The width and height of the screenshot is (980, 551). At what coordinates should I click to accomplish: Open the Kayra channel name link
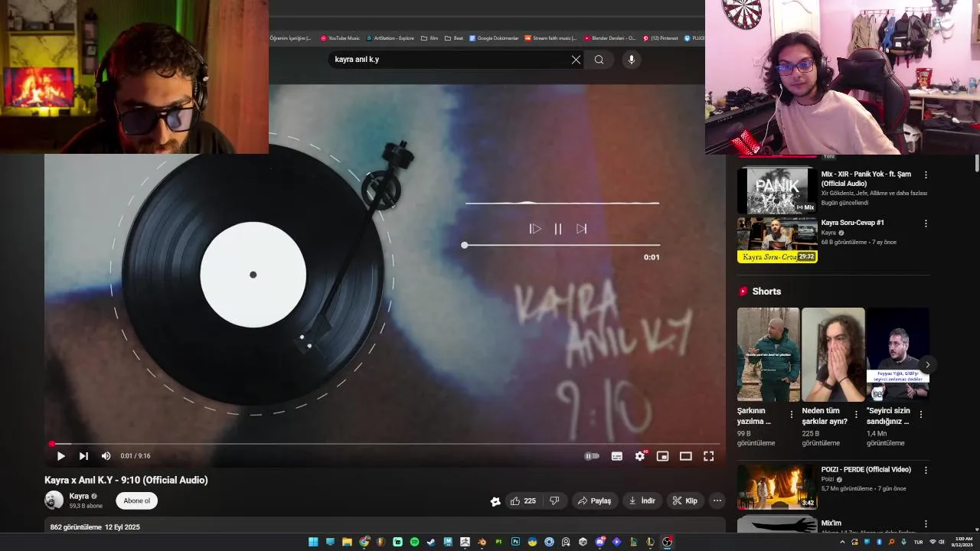pos(79,496)
